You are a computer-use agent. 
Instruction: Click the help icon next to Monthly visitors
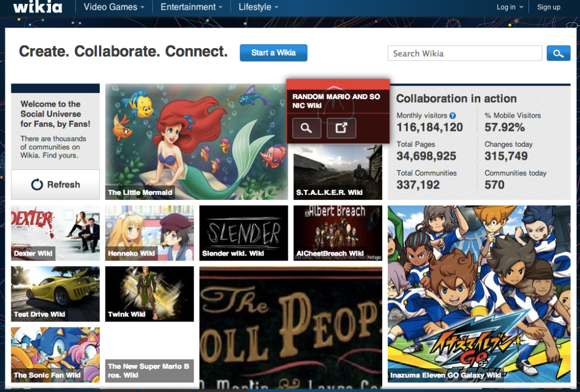point(453,116)
